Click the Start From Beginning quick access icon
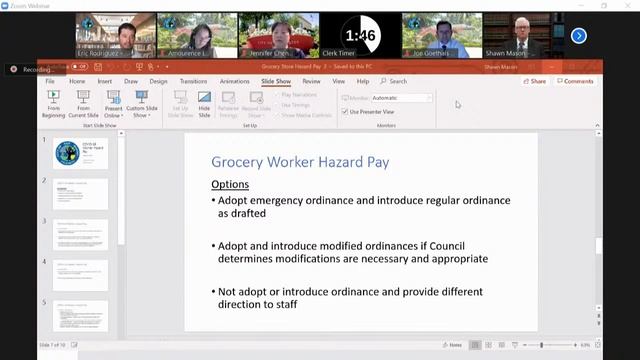The width and height of the screenshot is (640, 360). [x=139, y=67]
